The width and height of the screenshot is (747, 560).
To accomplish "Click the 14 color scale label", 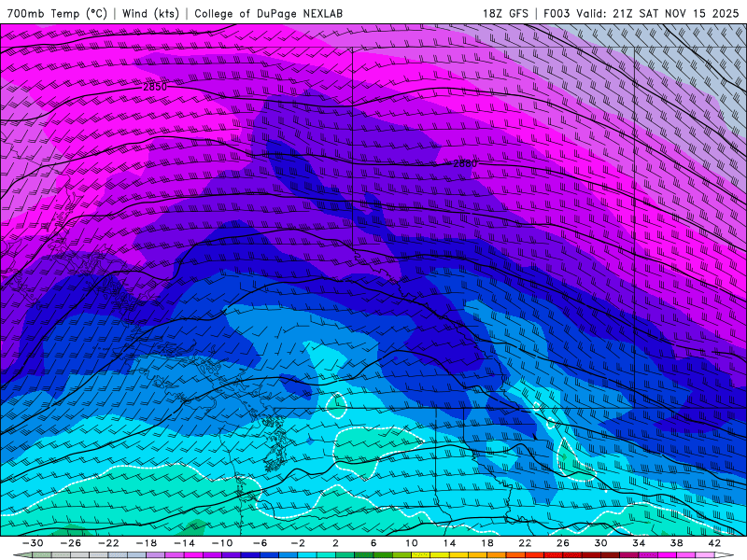I will (x=449, y=543).
